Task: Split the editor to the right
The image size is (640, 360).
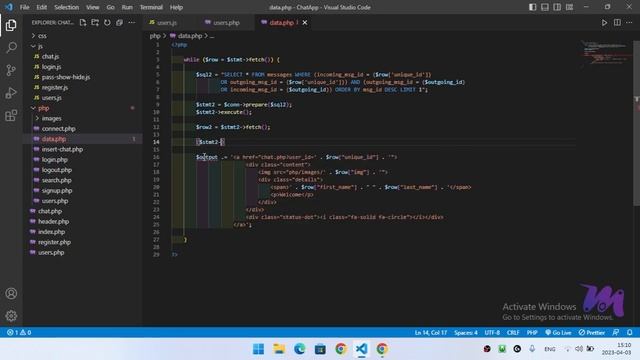Action: coord(617,22)
